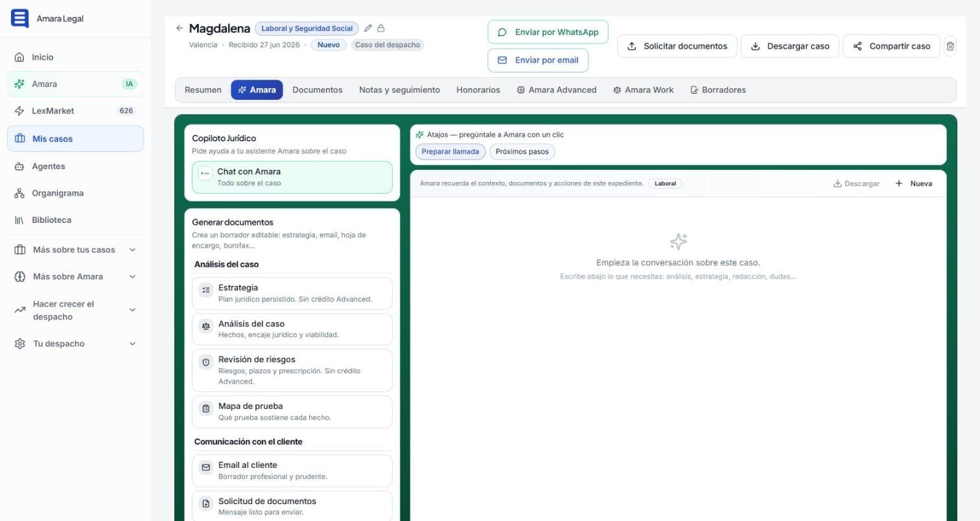Viewport: 980px width, 521px height.
Task: Open Amara IA in the sidebar
Action: pyautogui.click(x=75, y=84)
